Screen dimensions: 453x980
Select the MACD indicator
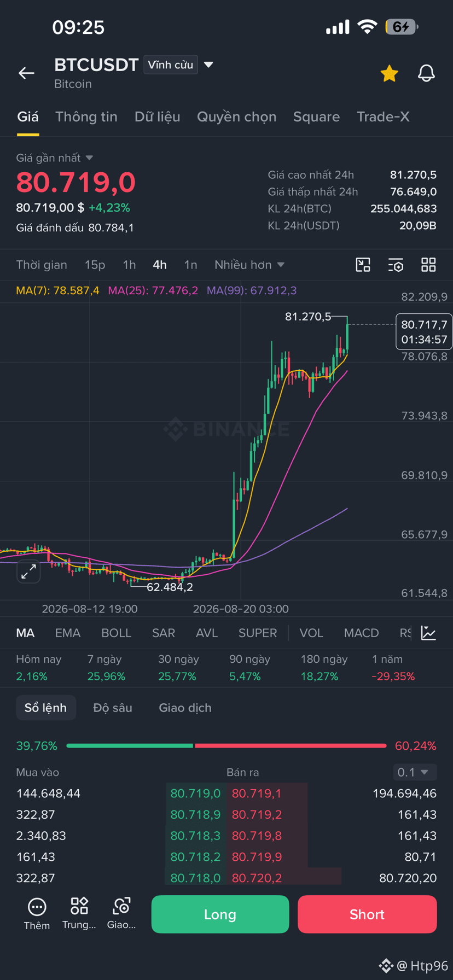click(x=362, y=633)
